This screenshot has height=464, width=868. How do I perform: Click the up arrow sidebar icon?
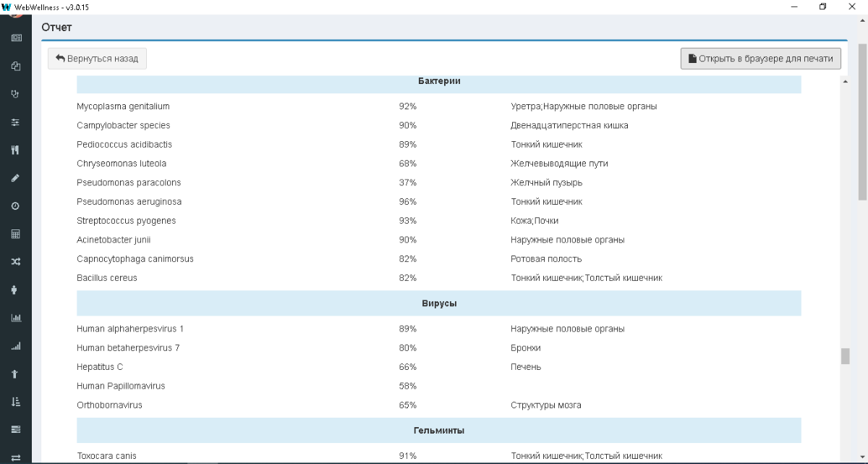16,374
